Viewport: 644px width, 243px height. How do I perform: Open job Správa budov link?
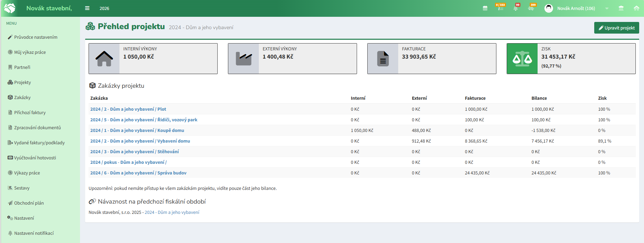pos(138,173)
